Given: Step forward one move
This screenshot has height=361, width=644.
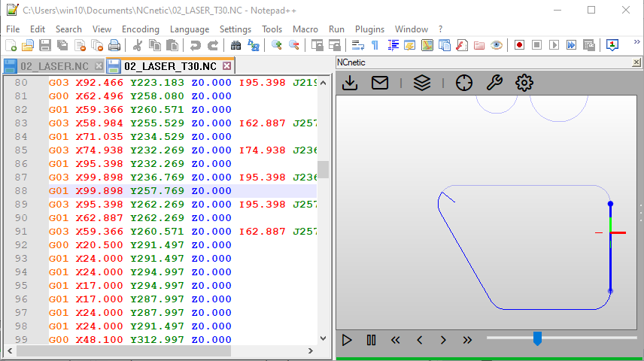Looking at the screenshot, I should tap(443, 340).
